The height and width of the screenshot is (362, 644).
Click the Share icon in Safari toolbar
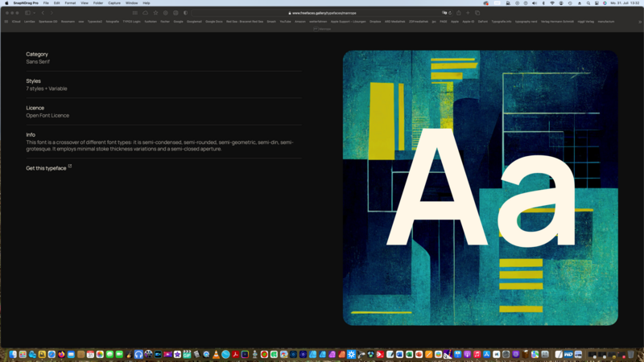pos(458,13)
